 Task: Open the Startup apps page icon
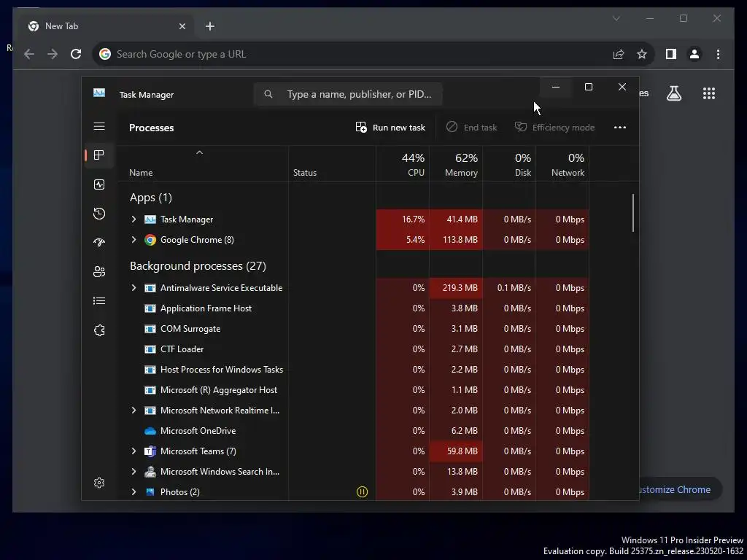(x=99, y=242)
